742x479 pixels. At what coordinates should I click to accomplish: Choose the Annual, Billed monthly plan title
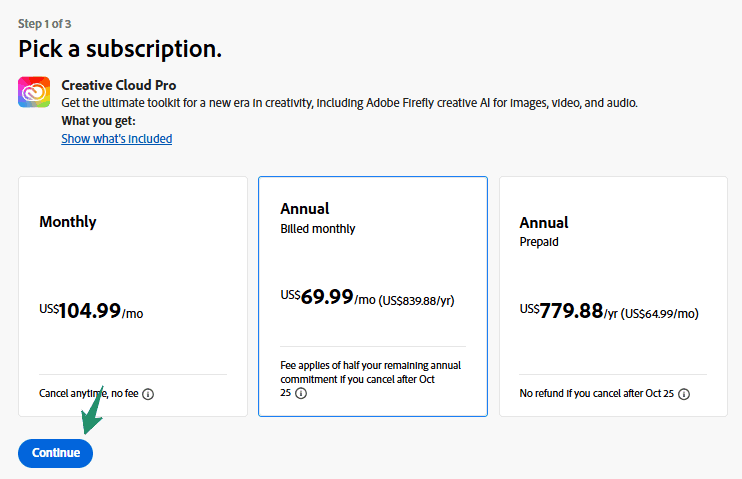(305, 209)
